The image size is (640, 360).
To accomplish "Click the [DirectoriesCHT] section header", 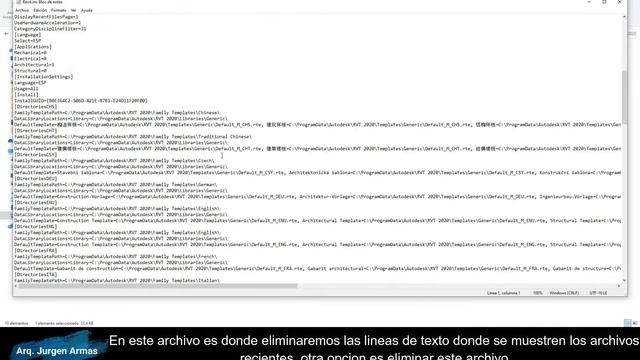I will (x=36, y=131).
